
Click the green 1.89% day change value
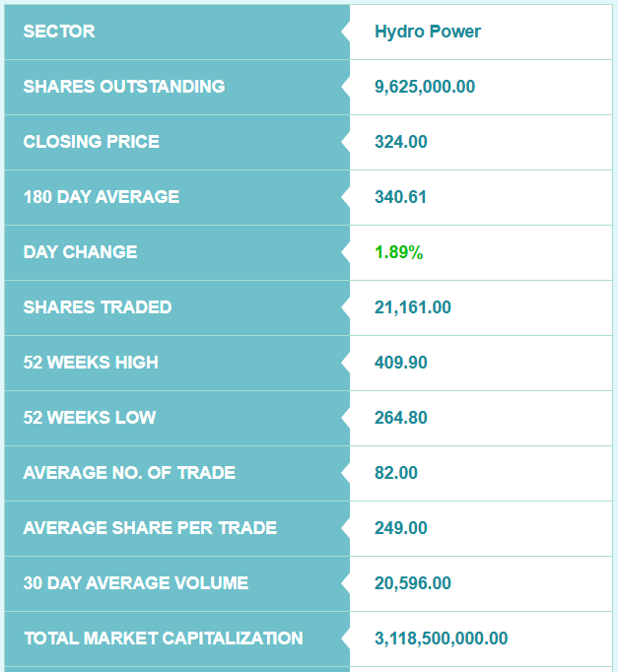tap(399, 252)
